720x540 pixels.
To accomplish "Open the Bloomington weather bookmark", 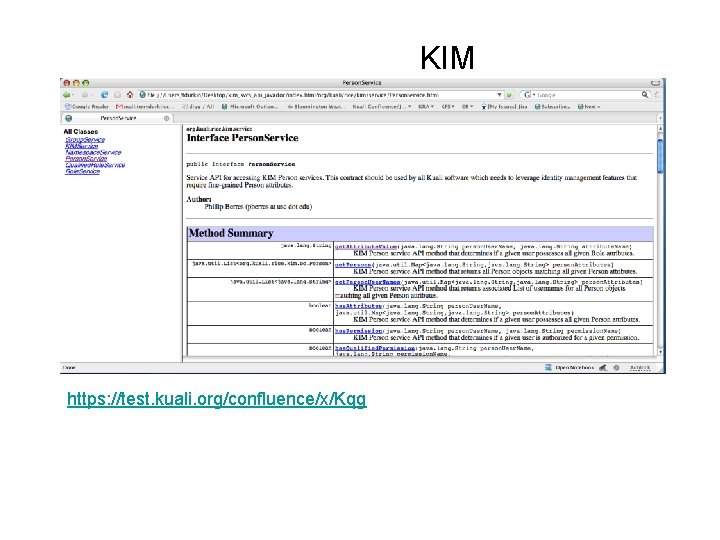I will [x=315, y=107].
